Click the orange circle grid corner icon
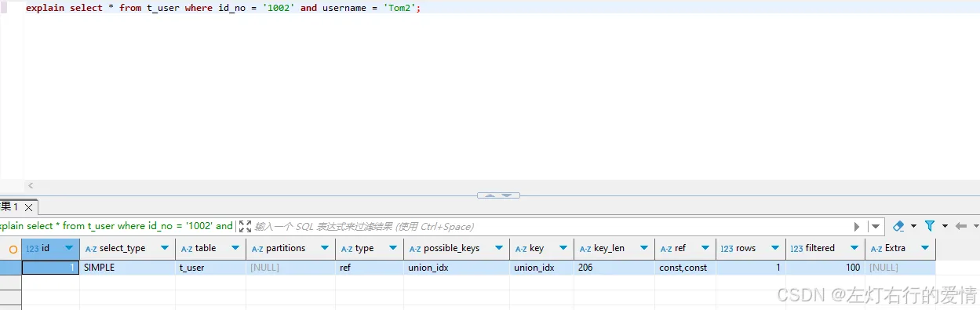 [13, 249]
